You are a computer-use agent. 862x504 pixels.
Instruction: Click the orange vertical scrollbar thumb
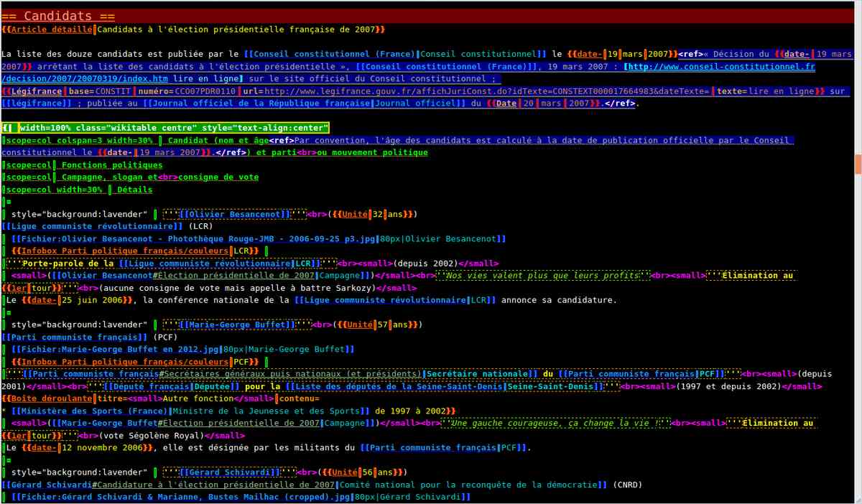[x=858, y=164]
